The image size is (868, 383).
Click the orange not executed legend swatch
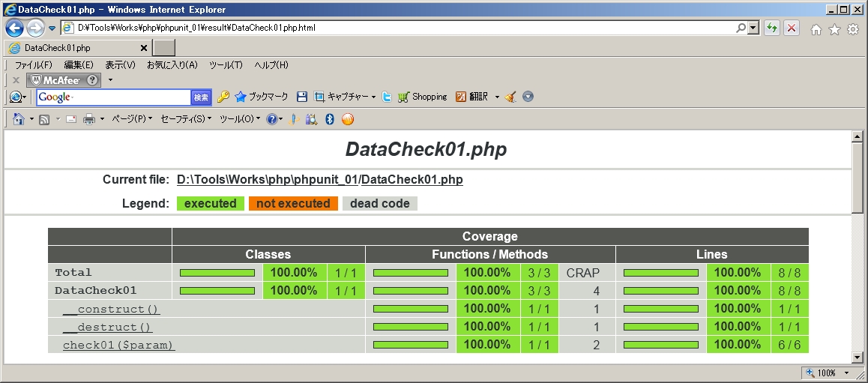pyautogui.click(x=293, y=204)
